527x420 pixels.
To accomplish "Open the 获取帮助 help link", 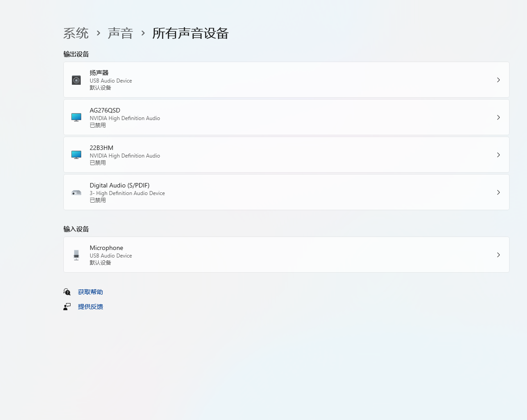I will [x=90, y=291].
